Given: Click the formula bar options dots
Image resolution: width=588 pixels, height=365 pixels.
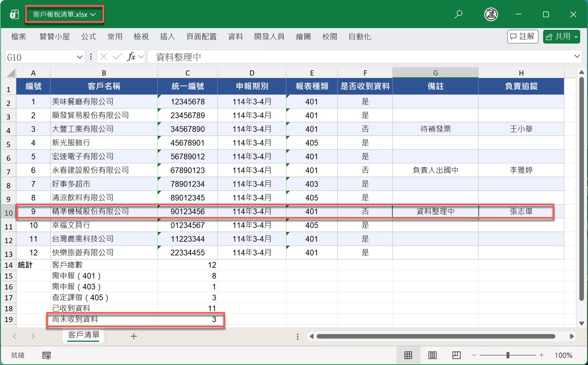Looking at the screenshot, I should pos(91,57).
